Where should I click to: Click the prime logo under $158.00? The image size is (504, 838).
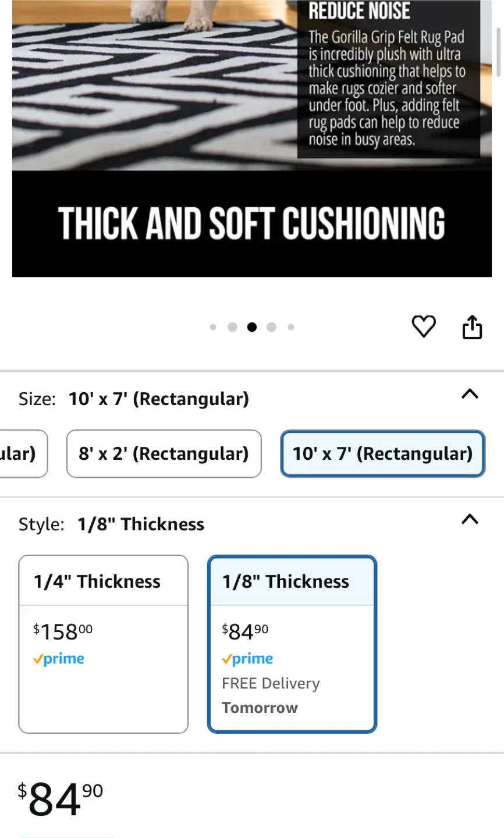click(59, 659)
